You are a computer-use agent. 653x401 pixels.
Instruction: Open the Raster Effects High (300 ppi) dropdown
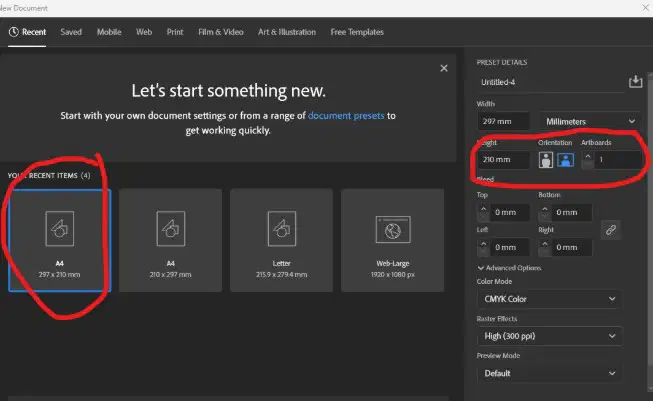[550, 336]
